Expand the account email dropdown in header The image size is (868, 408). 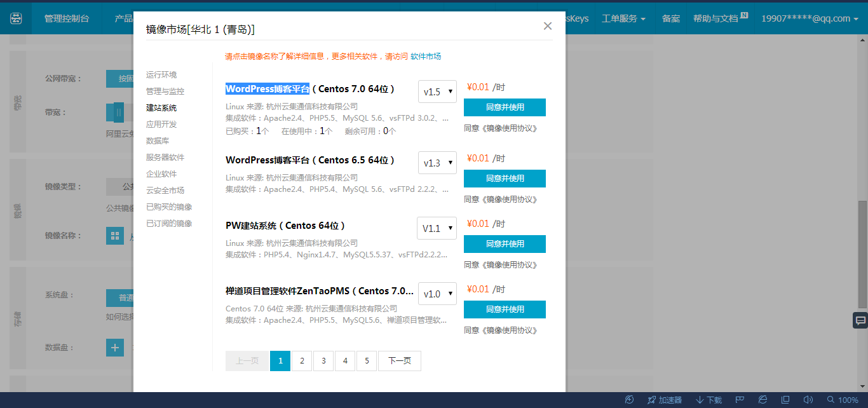click(x=811, y=18)
